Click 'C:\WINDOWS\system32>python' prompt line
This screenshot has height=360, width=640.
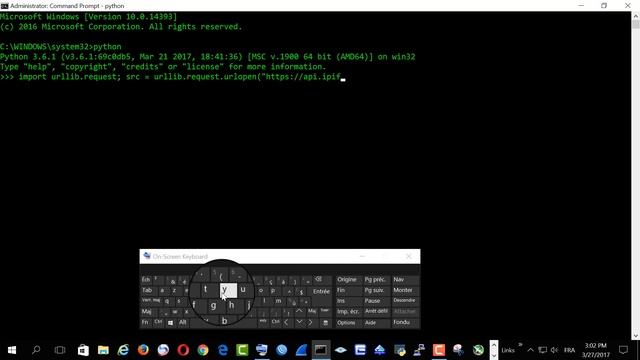[x=61, y=47]
